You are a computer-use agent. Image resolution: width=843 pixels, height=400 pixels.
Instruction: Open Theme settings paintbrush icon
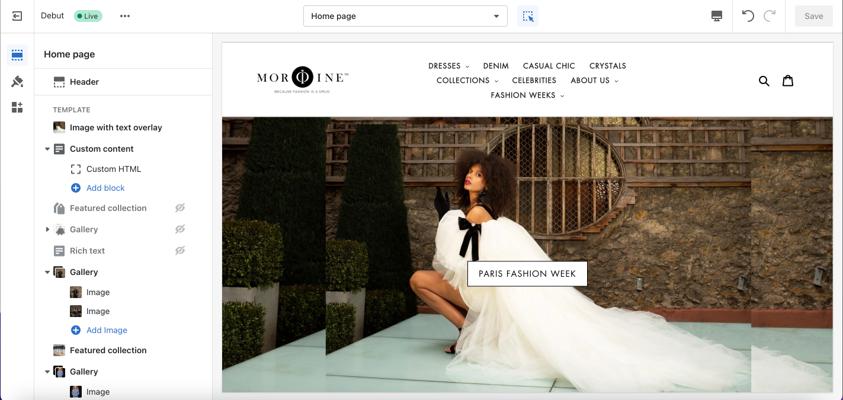17,81
